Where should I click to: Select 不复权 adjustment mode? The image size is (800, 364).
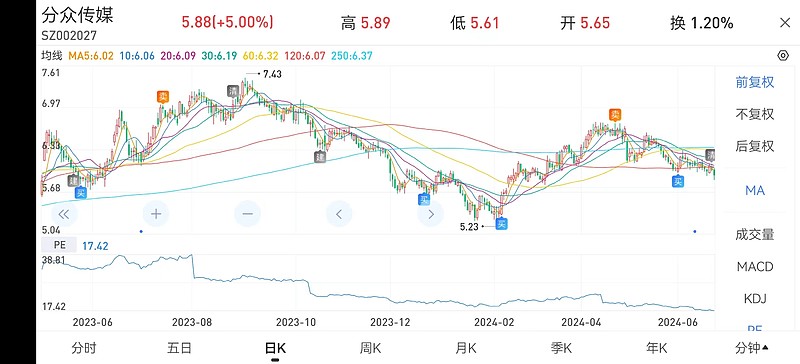(x=755, y=114)
